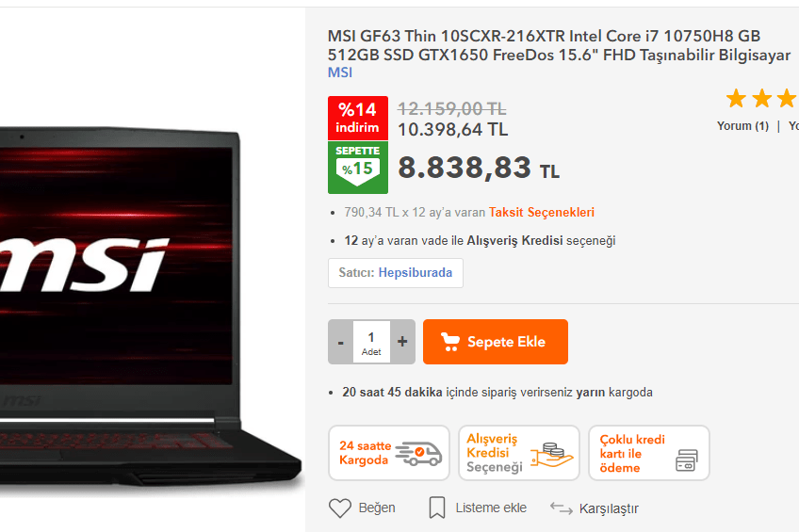Image resolution: width=799 pixels, height=532 pixels.
Task: Open the Hepsiburada seller link
Action: coord(415,273)
